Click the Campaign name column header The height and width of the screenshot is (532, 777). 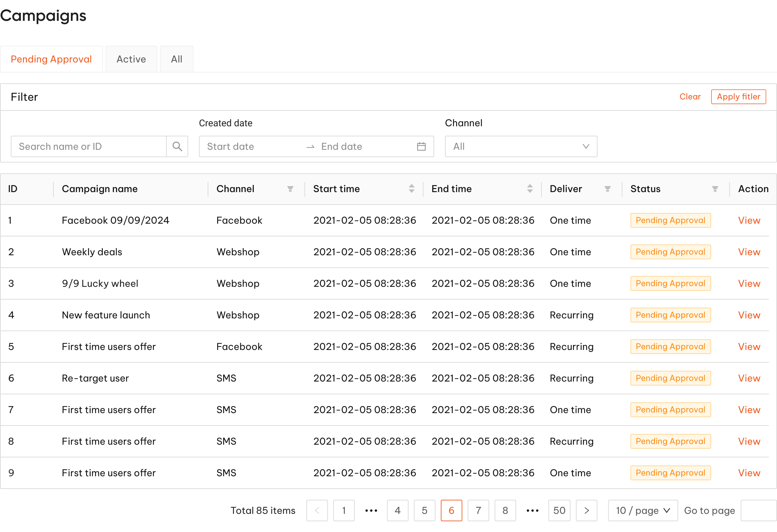pyautogui.click(x=100, y=189)
